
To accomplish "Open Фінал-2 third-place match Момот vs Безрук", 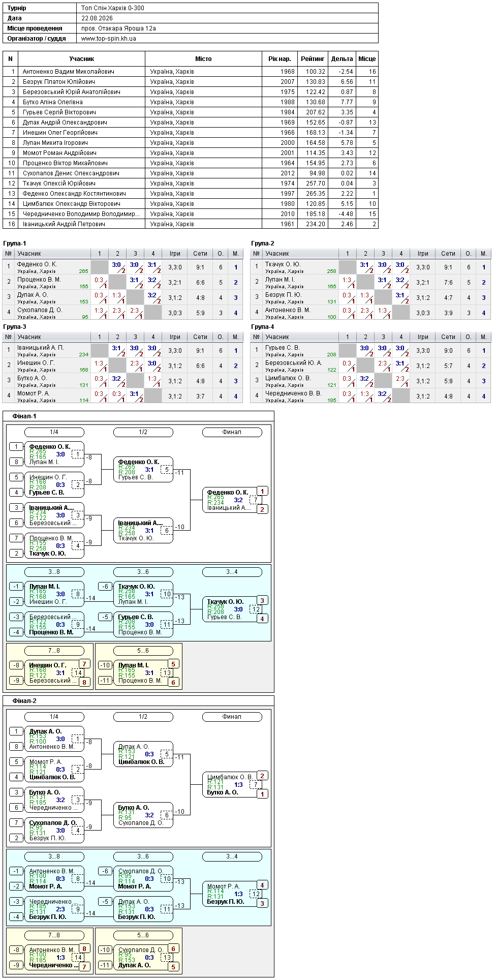I will pyautogui.click(x=232, y=894).
